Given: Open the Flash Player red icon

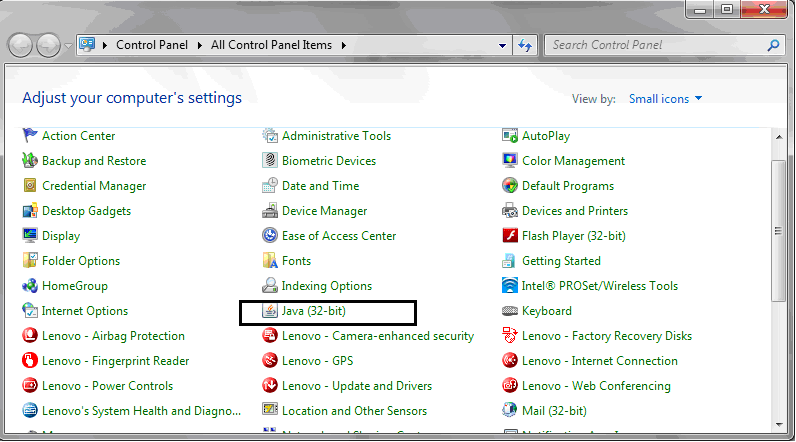Looking at the screenshot, I should point(510,235).
